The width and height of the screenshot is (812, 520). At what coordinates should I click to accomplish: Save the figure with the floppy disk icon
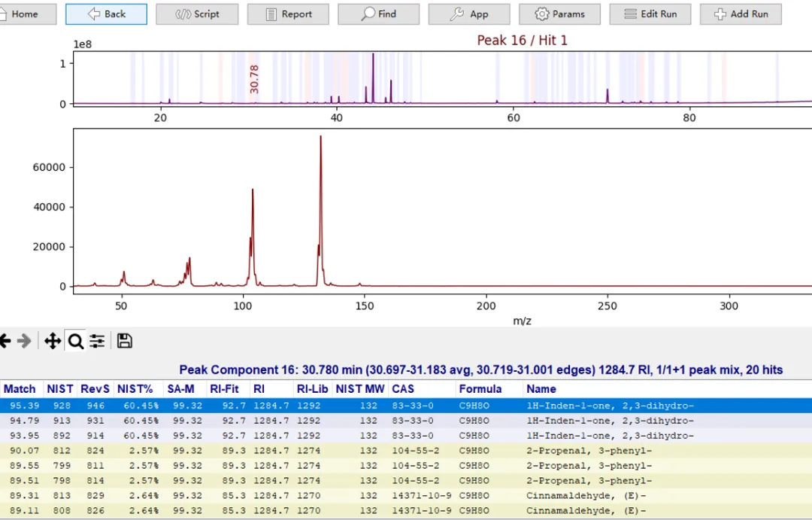pos(125,341)
